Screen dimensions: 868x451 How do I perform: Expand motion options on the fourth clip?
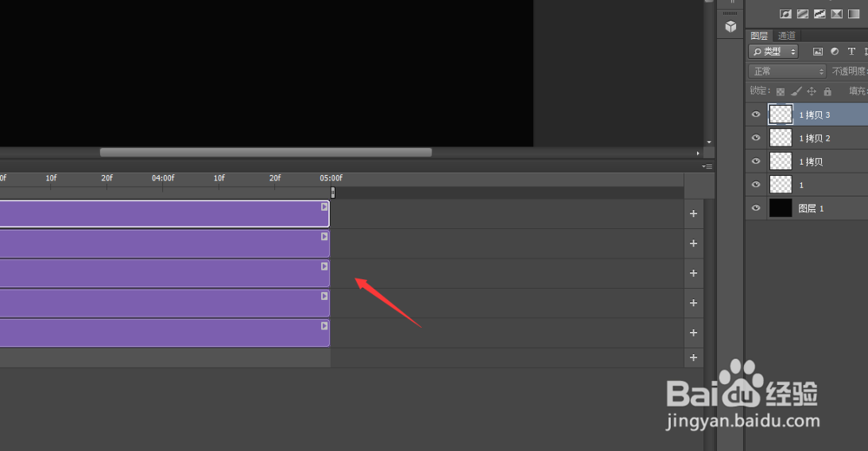point(325,296)
